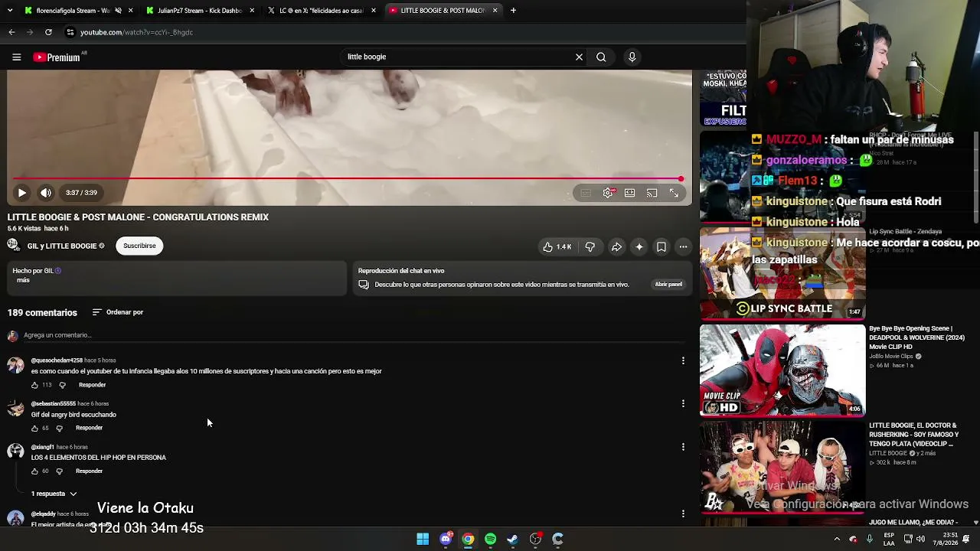
Task: Open video player settings gear
Action: pos(608,193)
